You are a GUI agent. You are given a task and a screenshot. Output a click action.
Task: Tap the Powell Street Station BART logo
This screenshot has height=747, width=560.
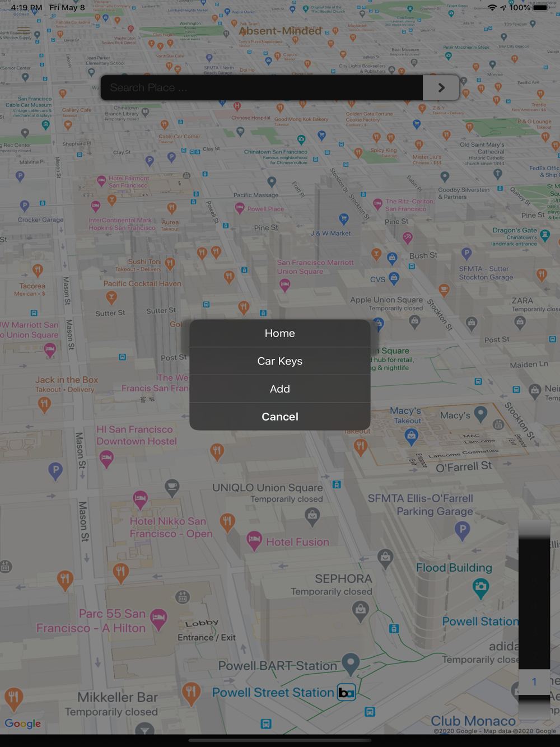(346, 693)
